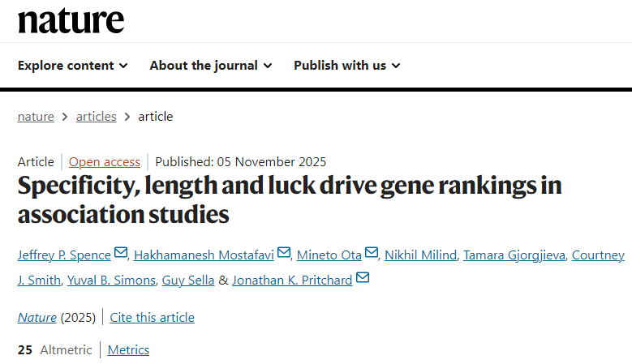The height and width of the screenshot is (364, 632).
Task: Click the article title heading
Action: (290, 199)
